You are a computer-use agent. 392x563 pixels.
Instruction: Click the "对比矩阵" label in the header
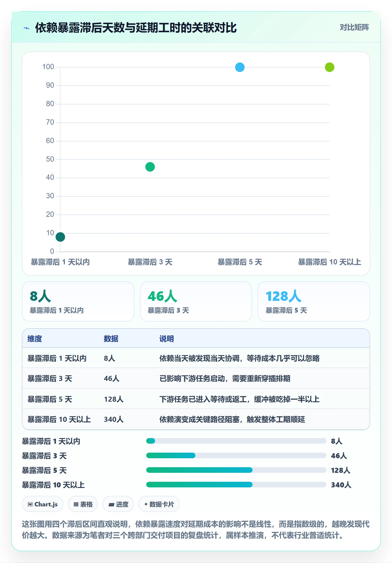[x=354, y=27]
